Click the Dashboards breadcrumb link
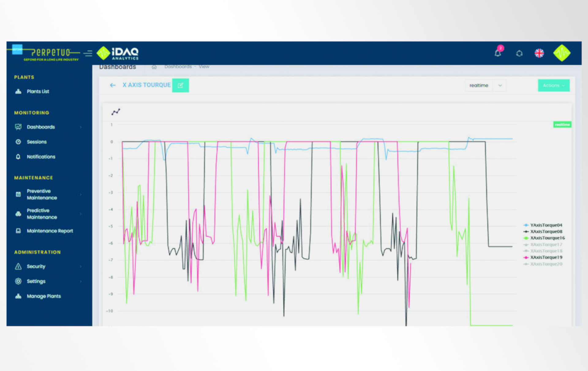The width and height of the screenshot is (588, 371). pyautogui.click(x=178, y=66)
